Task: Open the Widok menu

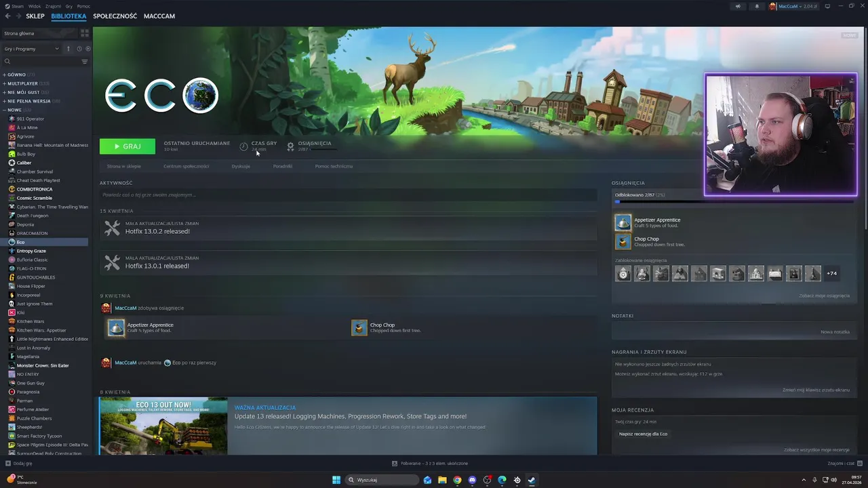Action: click(34, 6)
